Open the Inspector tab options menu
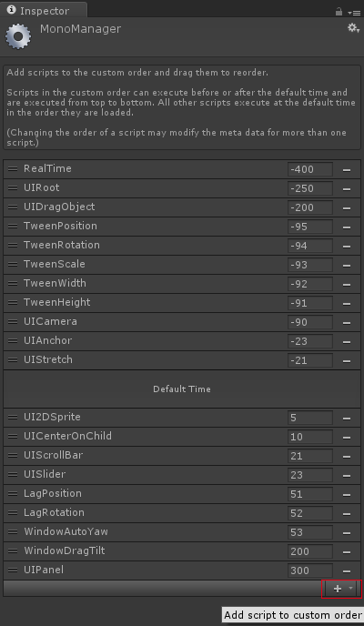The height and width of the screenshot is (626, 364). 354,13
